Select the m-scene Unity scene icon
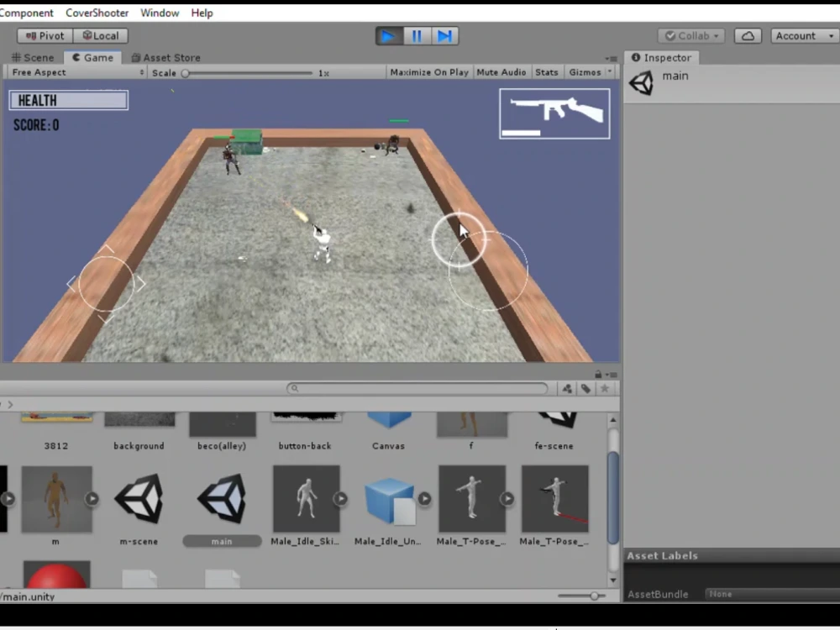This screenshot has height=630, width=840. pyautogui.click(x=139, y=499)
